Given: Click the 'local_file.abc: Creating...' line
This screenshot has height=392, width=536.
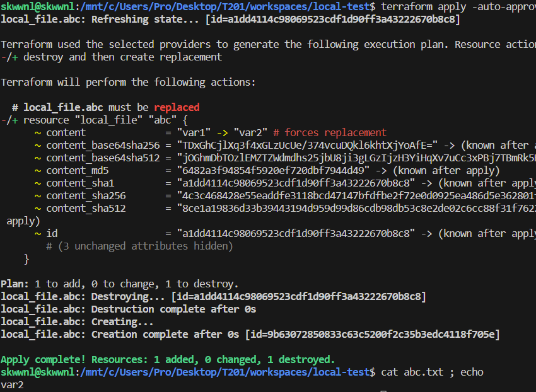Looking at the screenshot, I should click(77, 322).
